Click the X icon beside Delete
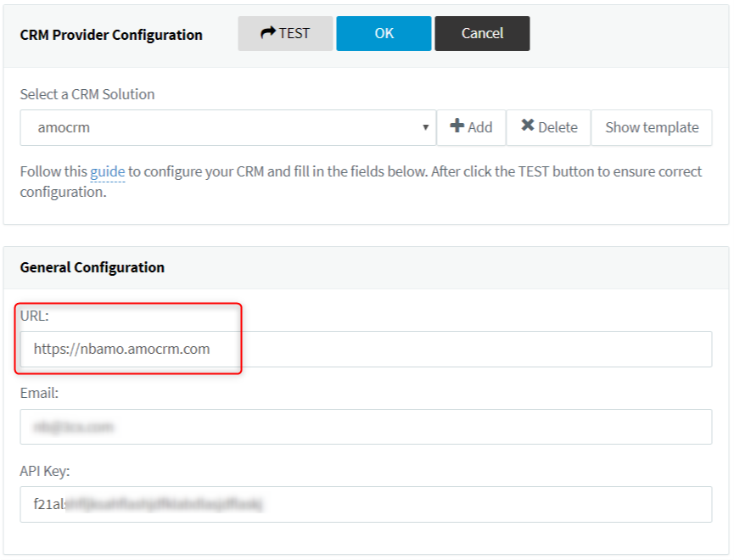 (x=528, y=126)
